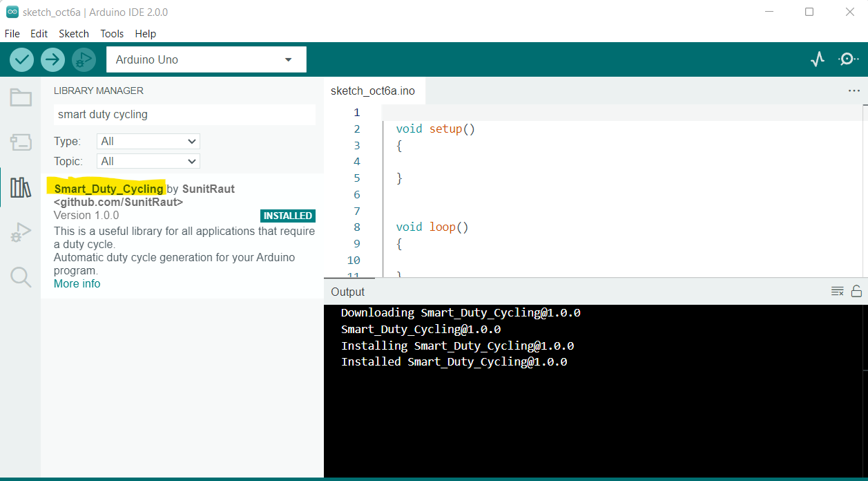
Task: Open the Serial Plotter
Action: (818, 59)
